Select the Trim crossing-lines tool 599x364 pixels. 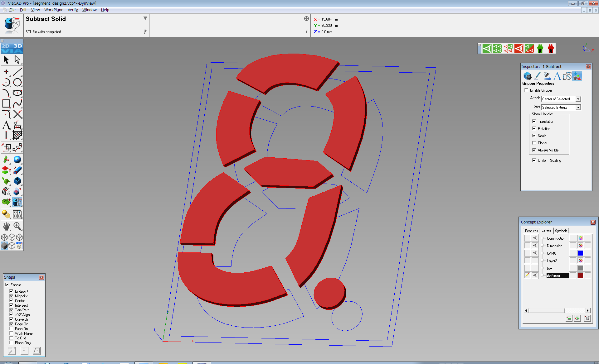(x=17, y=114)
